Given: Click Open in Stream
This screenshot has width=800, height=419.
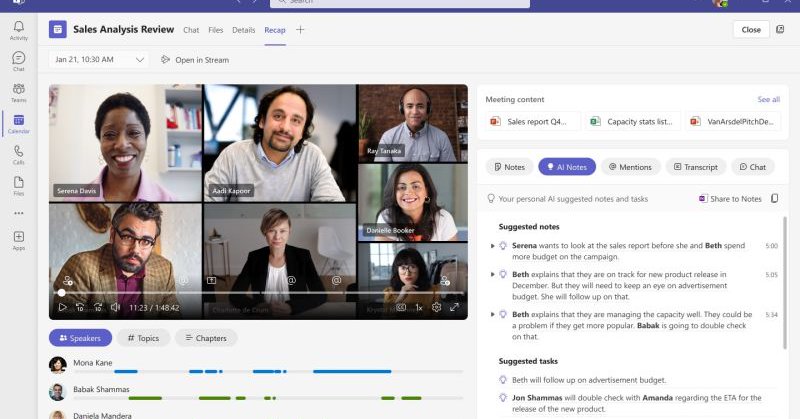Looking at the screenshot, I should tap(195, 60).
